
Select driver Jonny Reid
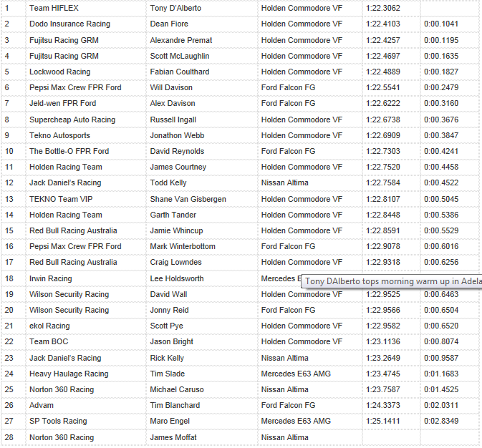point(169,310)
